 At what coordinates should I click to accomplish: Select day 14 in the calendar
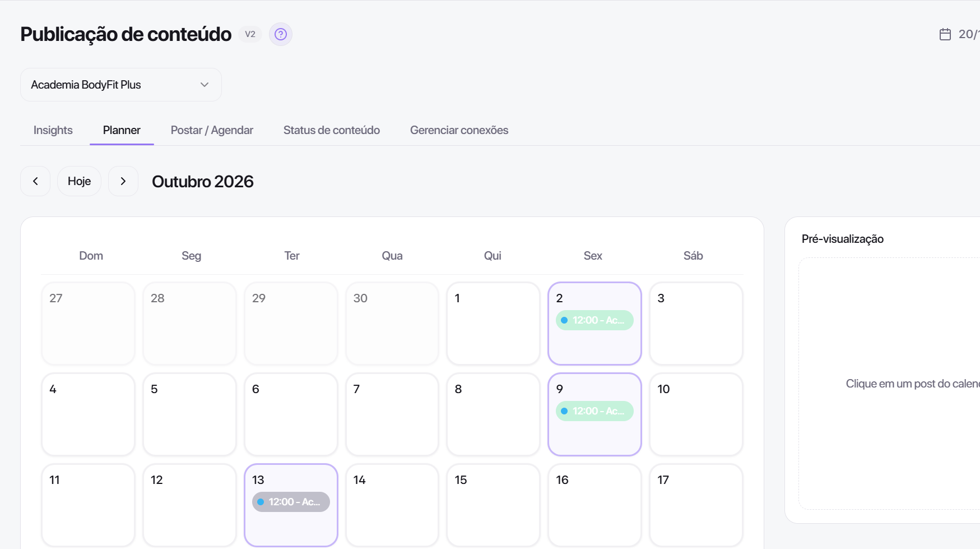click(x=392, y=505)
